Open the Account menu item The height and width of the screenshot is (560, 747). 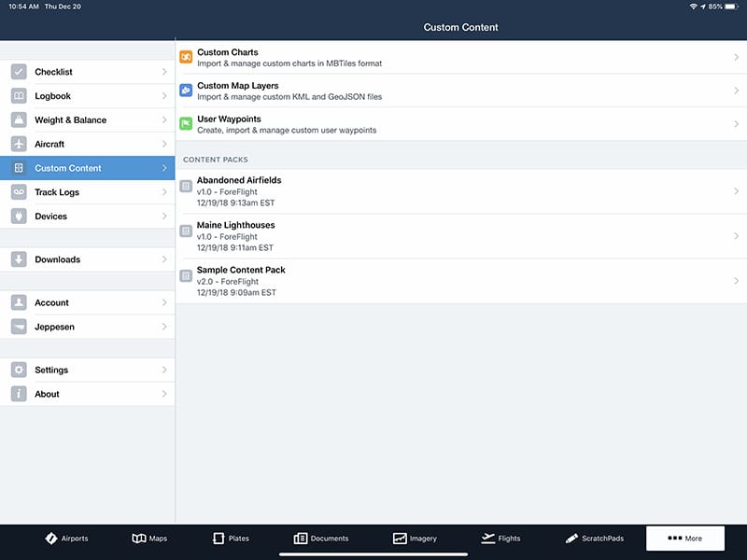point(88,302)
